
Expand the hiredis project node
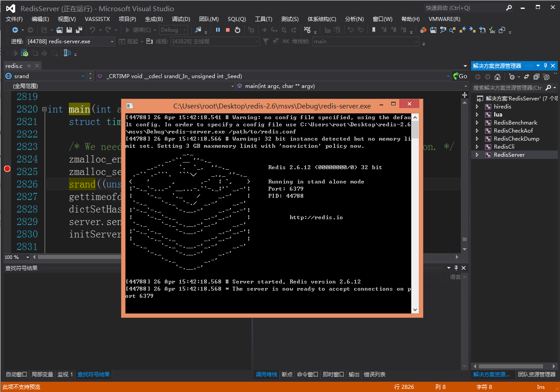pos(477,107)
